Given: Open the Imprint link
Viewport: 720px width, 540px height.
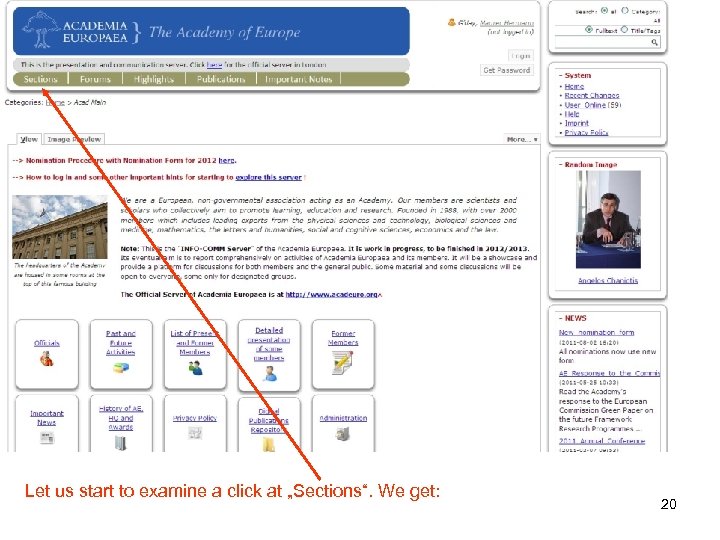Looking at the screenshot, I should tap(576, 123).
